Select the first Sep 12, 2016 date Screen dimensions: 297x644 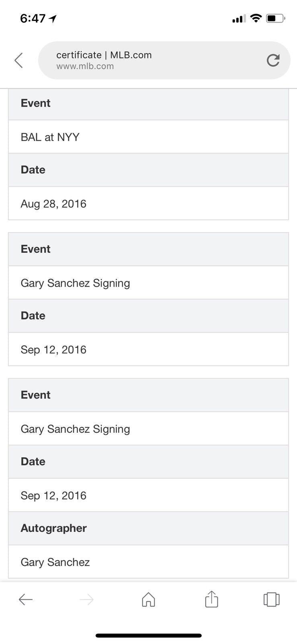pyautogui.click(x=148, y=349)
